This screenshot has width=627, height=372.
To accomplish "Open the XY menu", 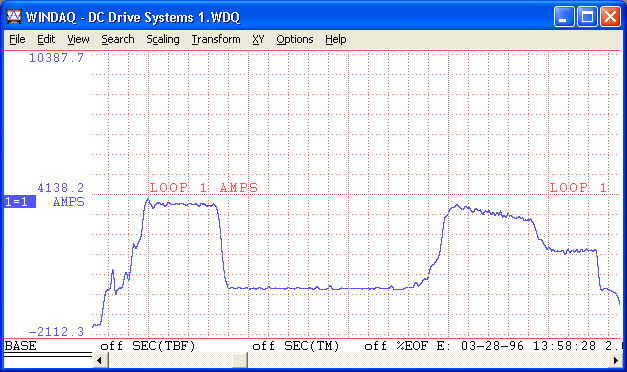I will point(258,39).
